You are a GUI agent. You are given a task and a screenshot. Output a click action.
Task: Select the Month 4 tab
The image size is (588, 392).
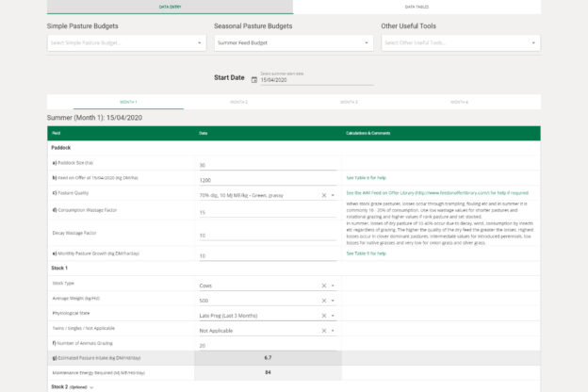(459, 102)
